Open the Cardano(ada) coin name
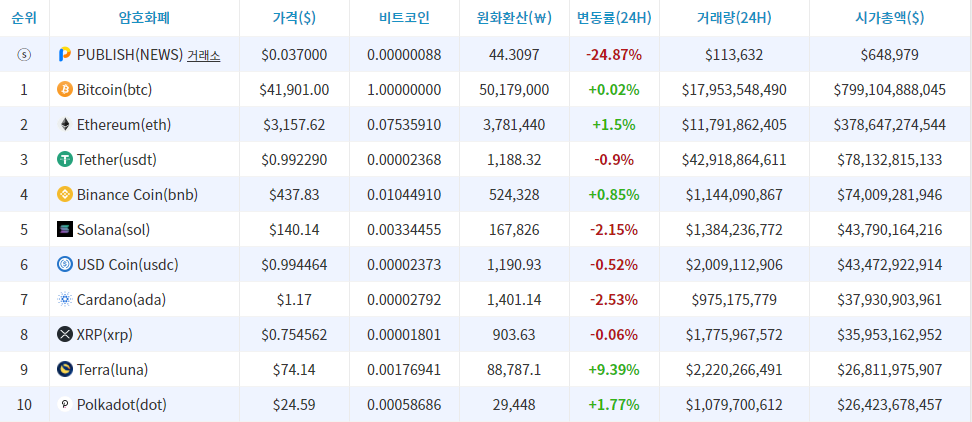 pyautogui.click(x=121, y=300)
